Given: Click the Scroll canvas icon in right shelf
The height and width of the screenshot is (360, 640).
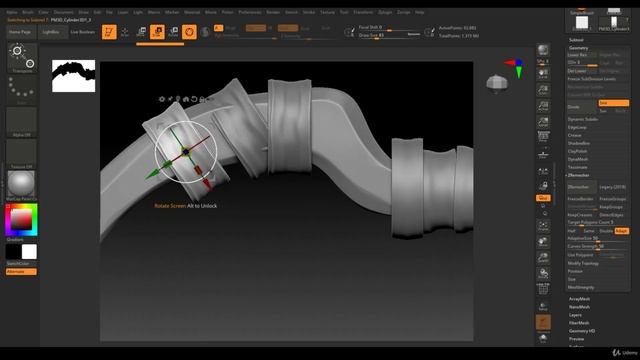Looking at the screenshot, I should pyautogui.click(x=543, y=74).
